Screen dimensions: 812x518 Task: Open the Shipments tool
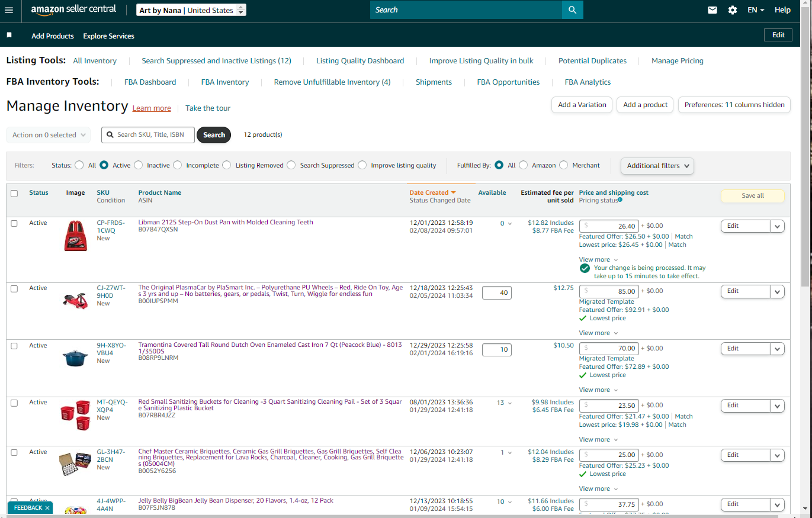[434, 82]
